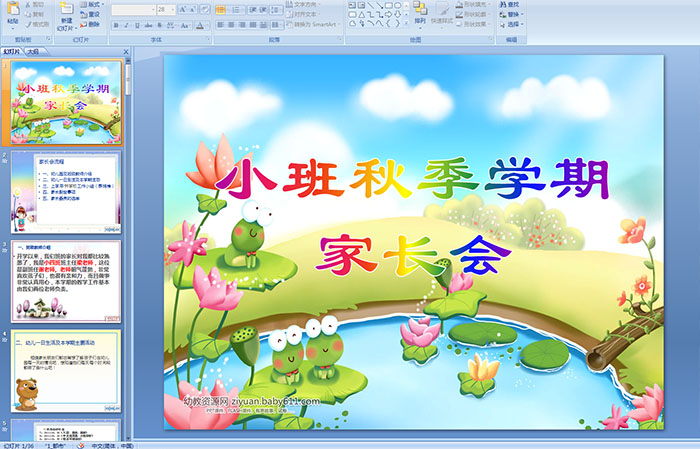Open the Replace (替换) menu
The height and width of the screenshot is (449, 700).
512,14
